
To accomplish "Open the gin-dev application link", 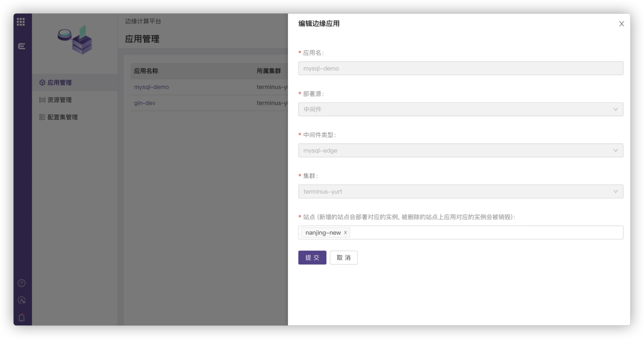I will (x=145, y=103).
